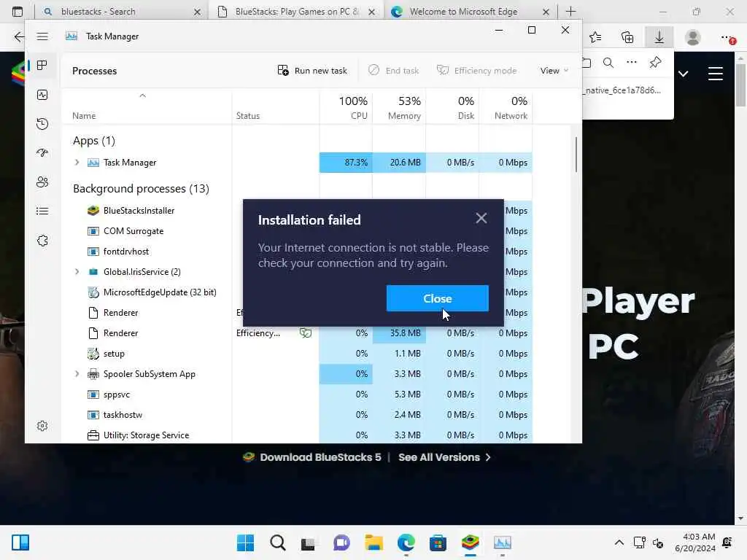Open a new tab in Edge
The height and width of the screenshot is (560, 747).
coord(570,12)
